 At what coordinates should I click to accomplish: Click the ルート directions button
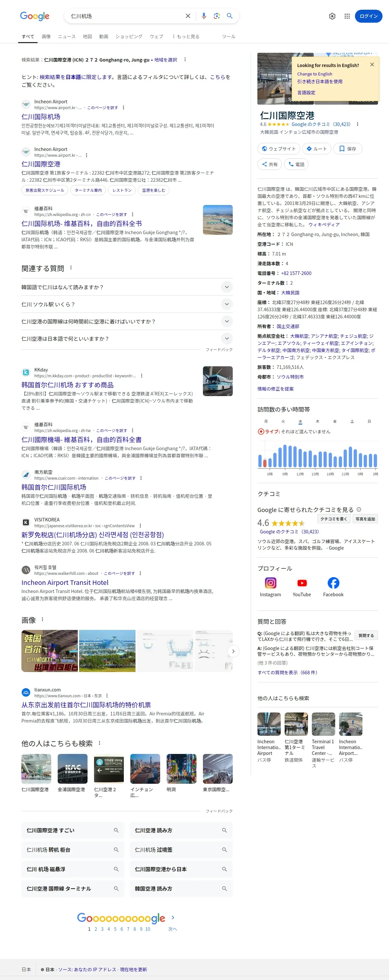[x=317, y=149]
